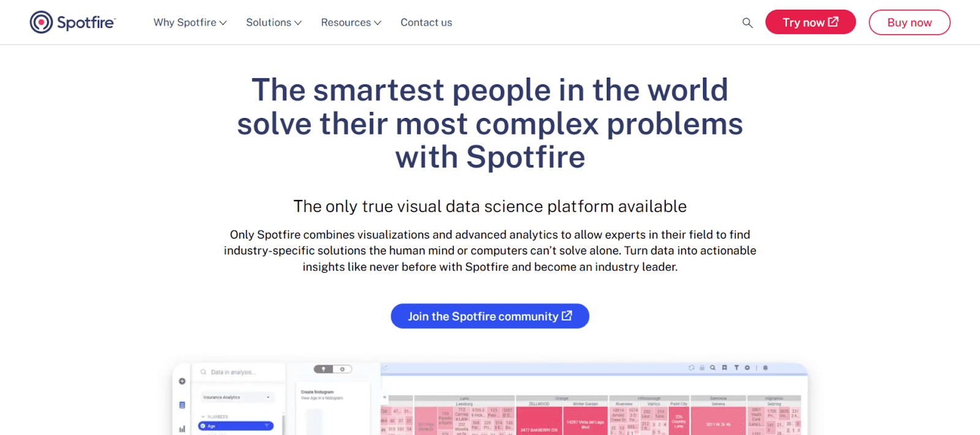Open search in the analysis toolbar
980x435 pixels.
tap(712, 368)
